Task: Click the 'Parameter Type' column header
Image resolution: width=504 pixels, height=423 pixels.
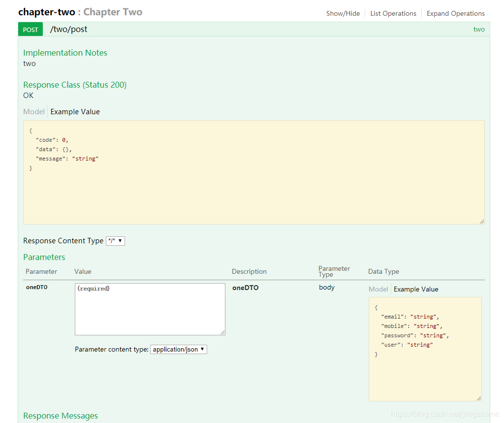Action: click(x=334, y=271)
